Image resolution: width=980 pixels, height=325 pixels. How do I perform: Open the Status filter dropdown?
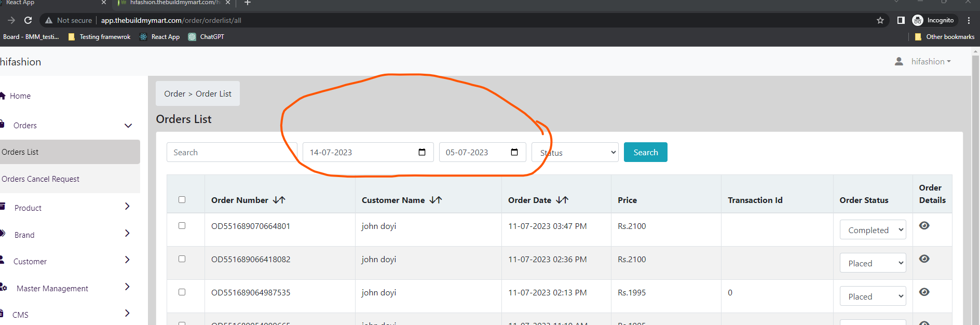pyautogui.click(x=575, y=152)
